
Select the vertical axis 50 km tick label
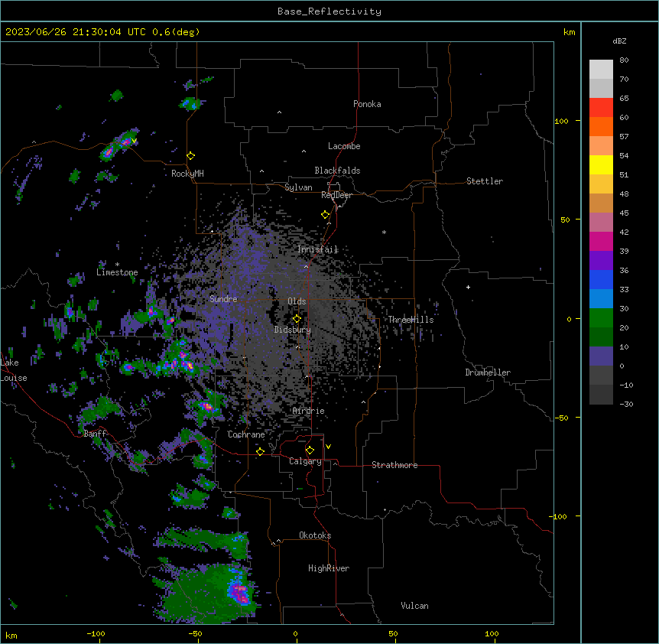click(565, 220)
